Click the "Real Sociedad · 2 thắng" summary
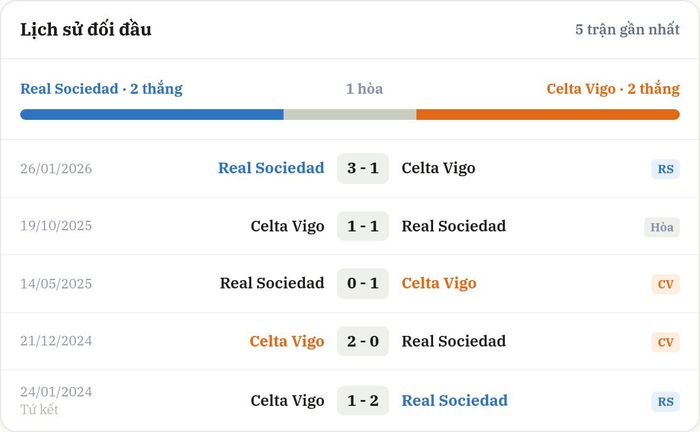This screenshot has width=700, height=432. click(x=101, y=89)
